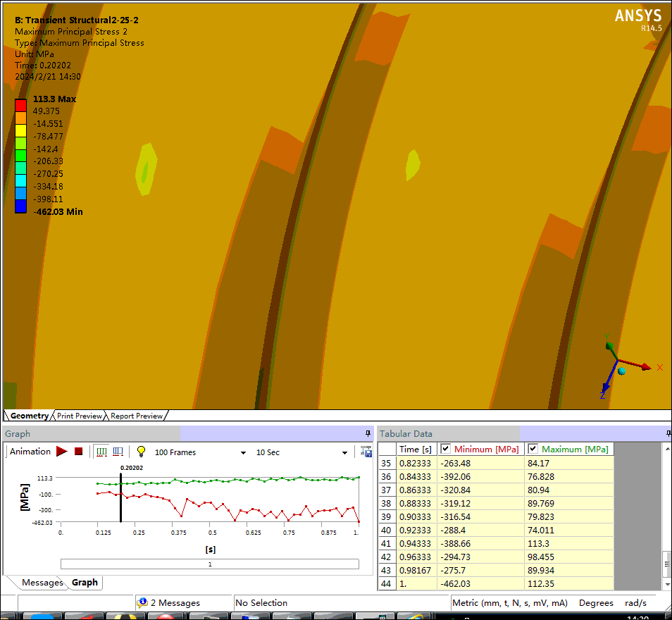Select the Graph tab at bottom
This screenshot has width=672, height=620.
pyautogui.click(x=85, y=582)
